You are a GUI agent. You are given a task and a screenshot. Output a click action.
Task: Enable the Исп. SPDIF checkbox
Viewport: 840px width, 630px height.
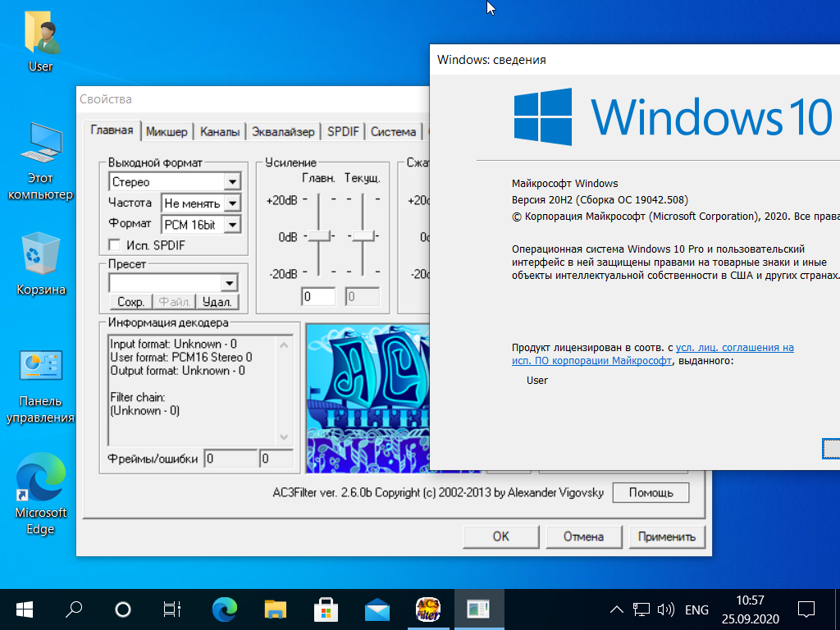[x=114, y=244]
